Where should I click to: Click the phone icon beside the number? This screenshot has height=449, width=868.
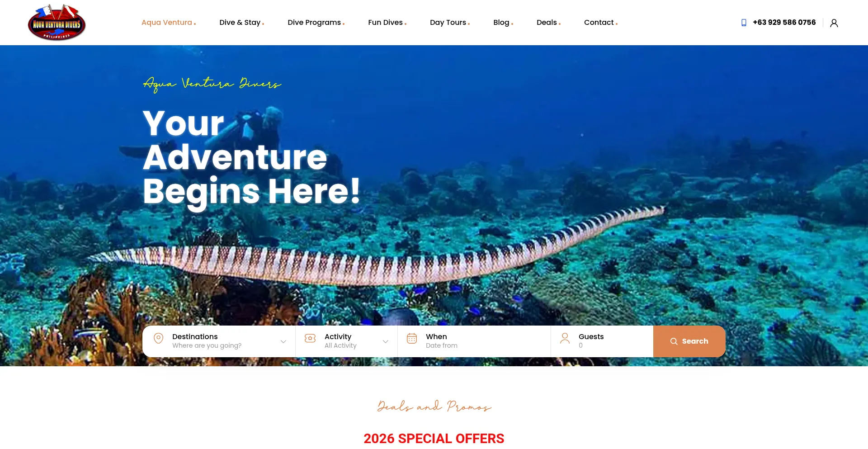(744, 23)
